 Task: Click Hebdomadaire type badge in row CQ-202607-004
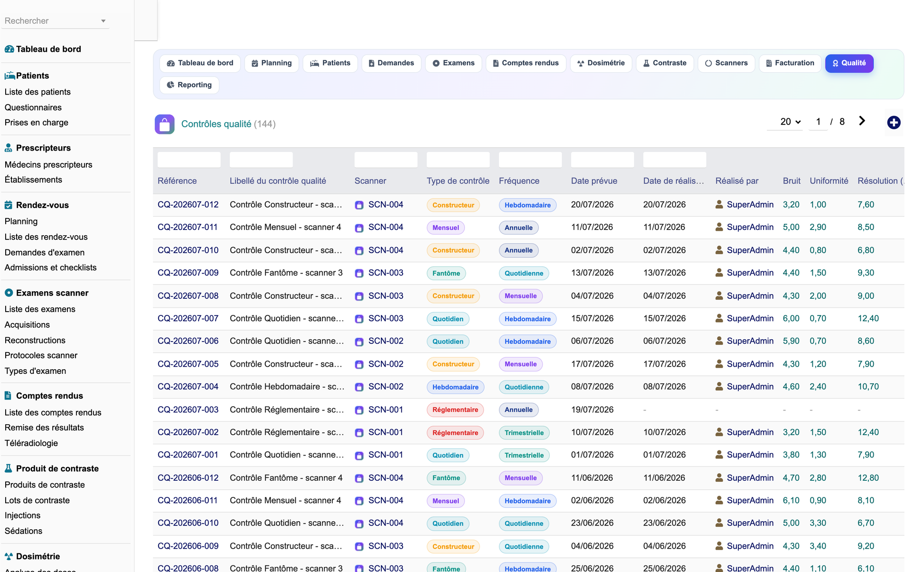click(x=455, y=387)
